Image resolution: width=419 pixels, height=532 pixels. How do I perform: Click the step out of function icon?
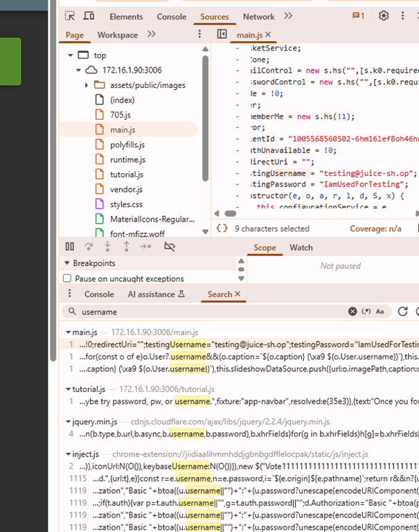(x=127, y=247)
